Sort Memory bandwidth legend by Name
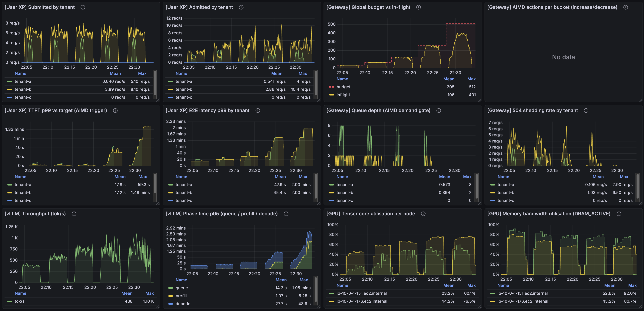The height and width of the screenshot is (311, 644). [x=503, y=286]
